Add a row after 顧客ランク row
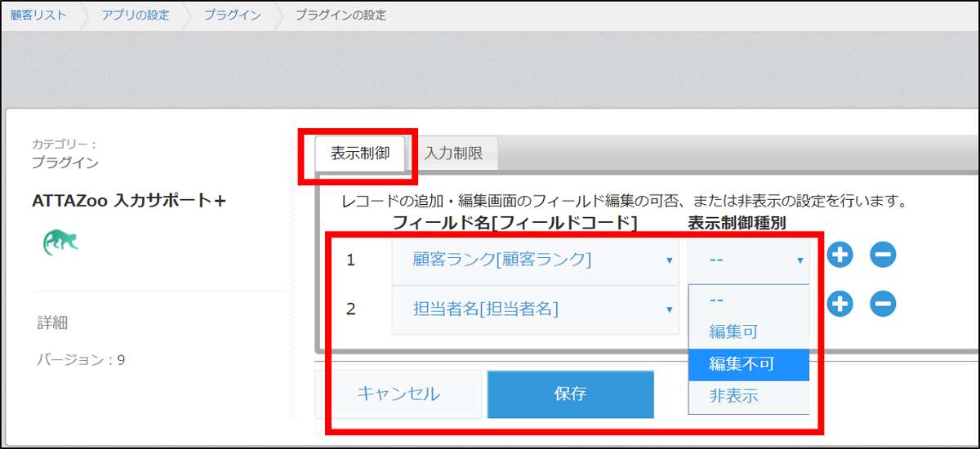 coord(840,256)
